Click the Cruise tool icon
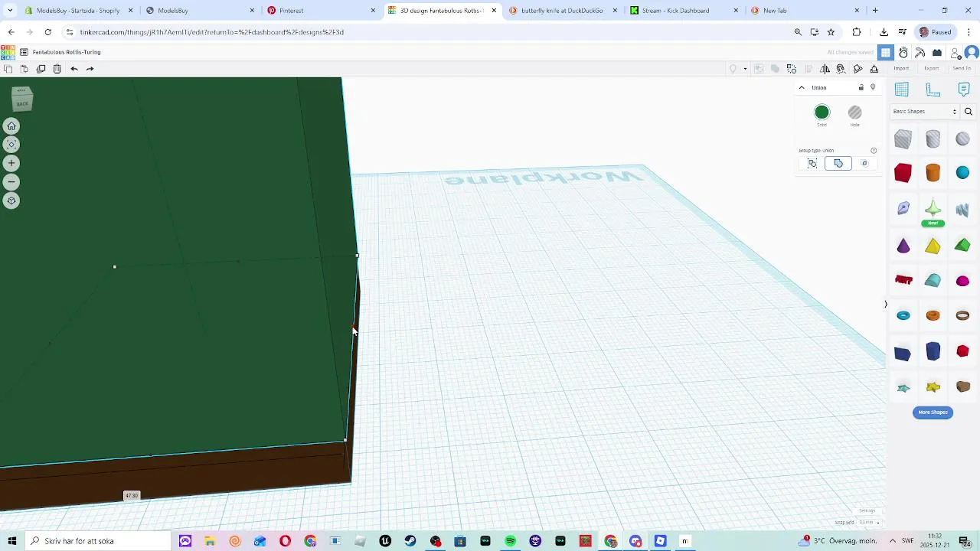Image resolution: width=980 pixels, height=551 pixels. point(841,69)
